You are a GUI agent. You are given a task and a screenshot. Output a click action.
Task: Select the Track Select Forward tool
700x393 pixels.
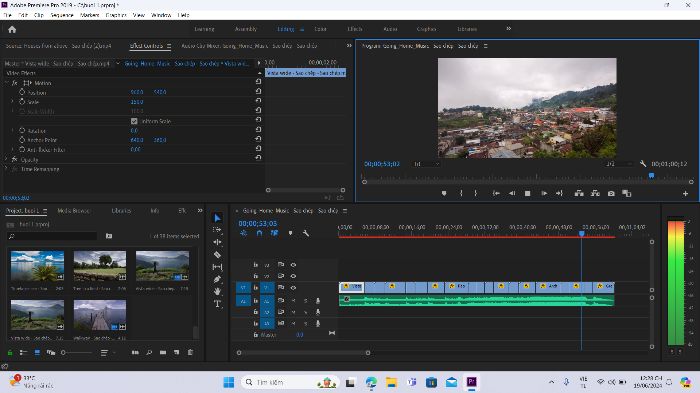point(217,230)
